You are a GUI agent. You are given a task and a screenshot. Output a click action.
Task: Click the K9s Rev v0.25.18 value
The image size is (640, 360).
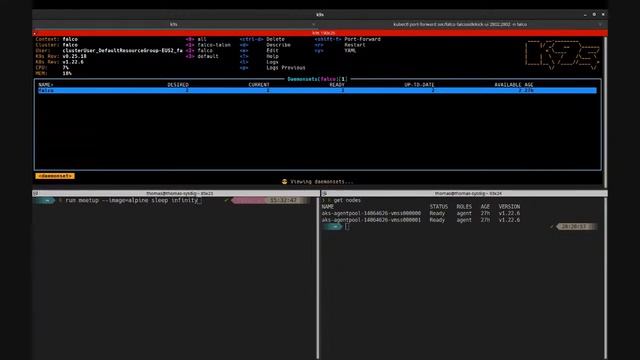(75, 56)
